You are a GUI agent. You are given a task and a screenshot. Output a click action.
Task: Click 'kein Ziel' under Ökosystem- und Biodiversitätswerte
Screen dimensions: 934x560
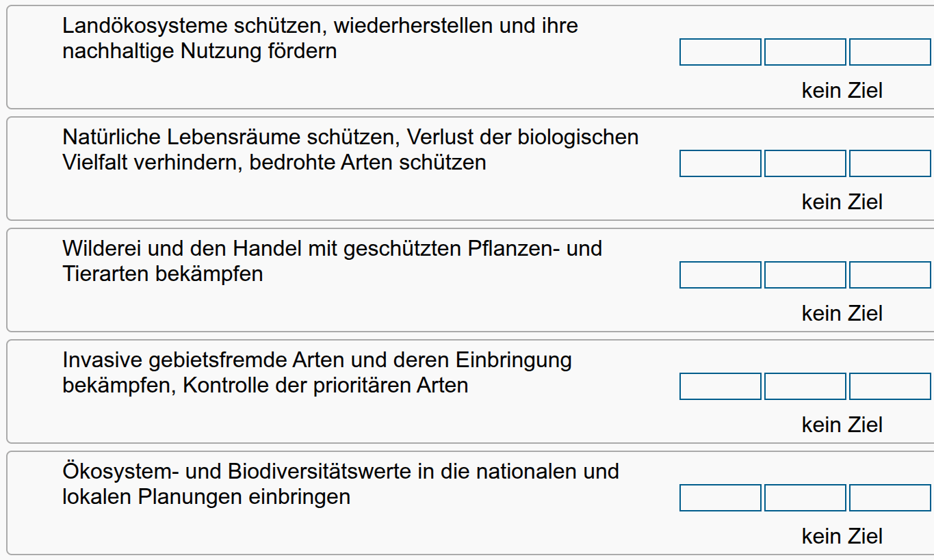[842, 536]
